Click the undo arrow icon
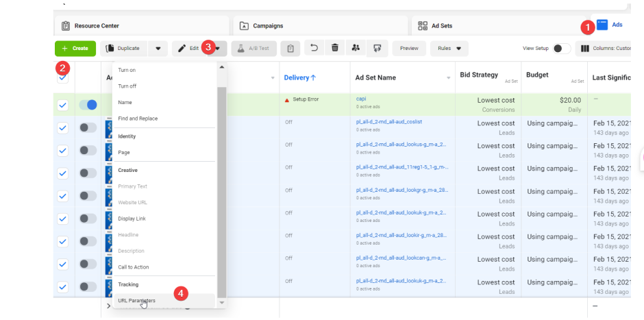This screenshot has width=644, height=320. (x=314, y=49)
